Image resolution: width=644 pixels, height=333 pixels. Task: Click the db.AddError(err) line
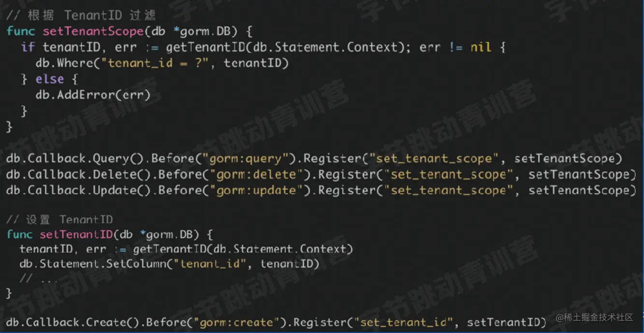93,95
